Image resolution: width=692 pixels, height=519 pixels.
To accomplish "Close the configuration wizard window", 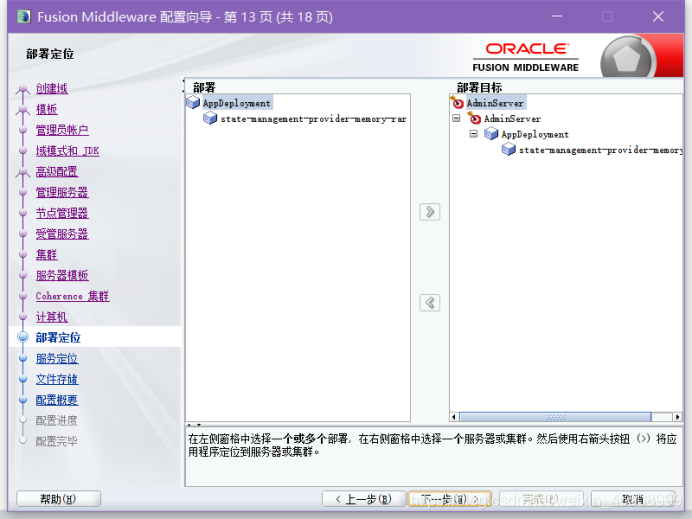I will 658,17.
